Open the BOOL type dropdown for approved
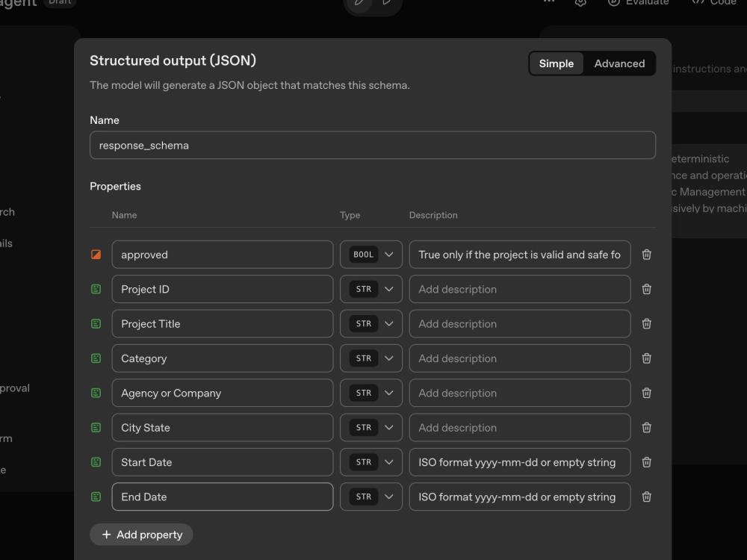 coord(371,255)
